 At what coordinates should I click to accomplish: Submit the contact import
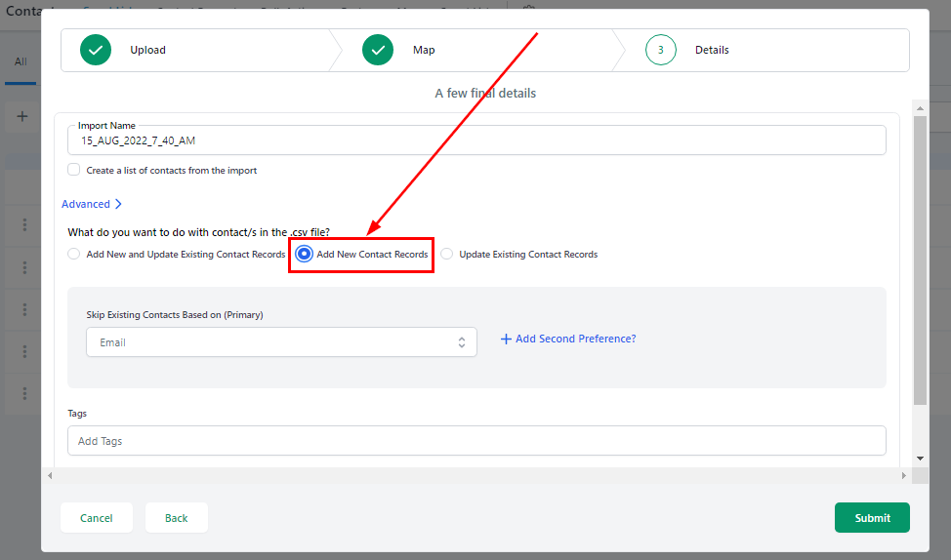[x=872, y=518]
